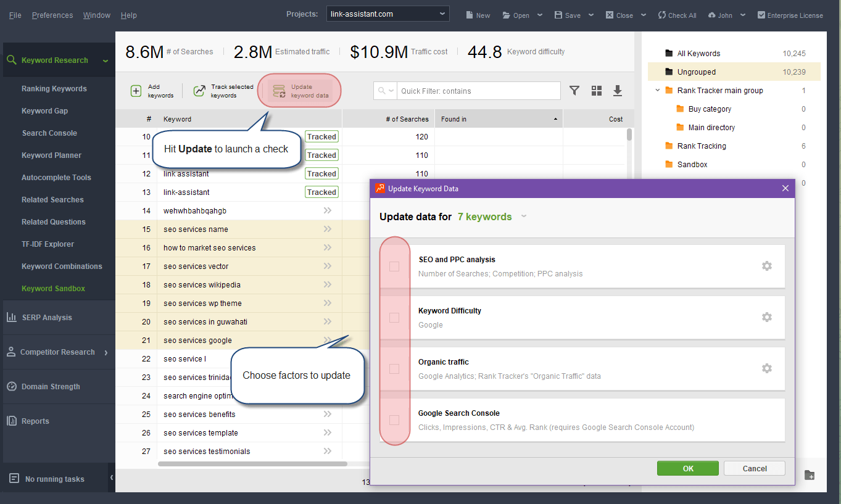Click the Tracked badge for link-assistant

coord(321,192)
